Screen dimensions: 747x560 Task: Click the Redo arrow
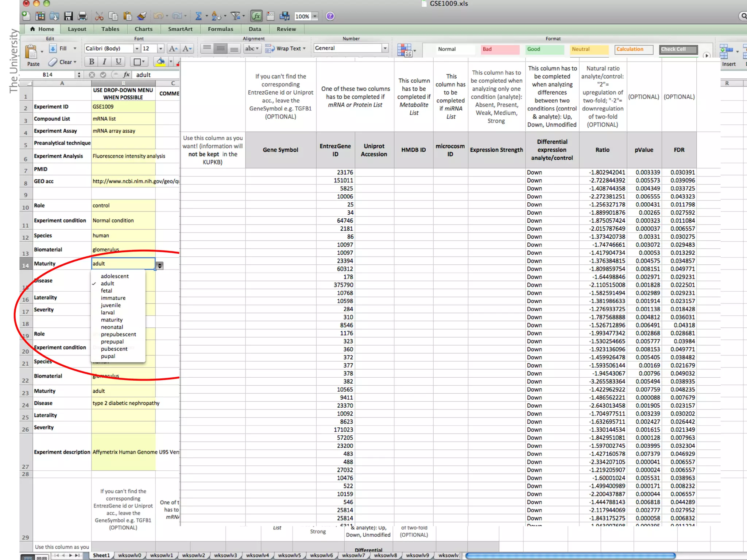tap(177, 16)
